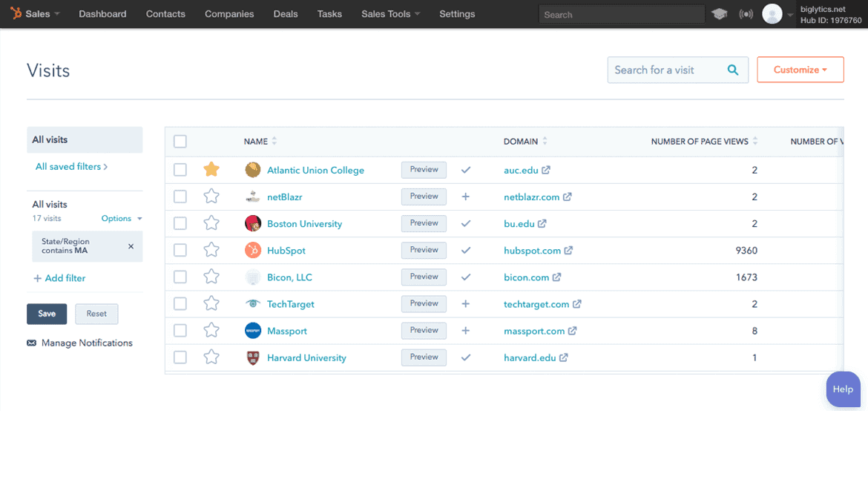Check the Atlantic Union College row checkbox

coord(180,169)
